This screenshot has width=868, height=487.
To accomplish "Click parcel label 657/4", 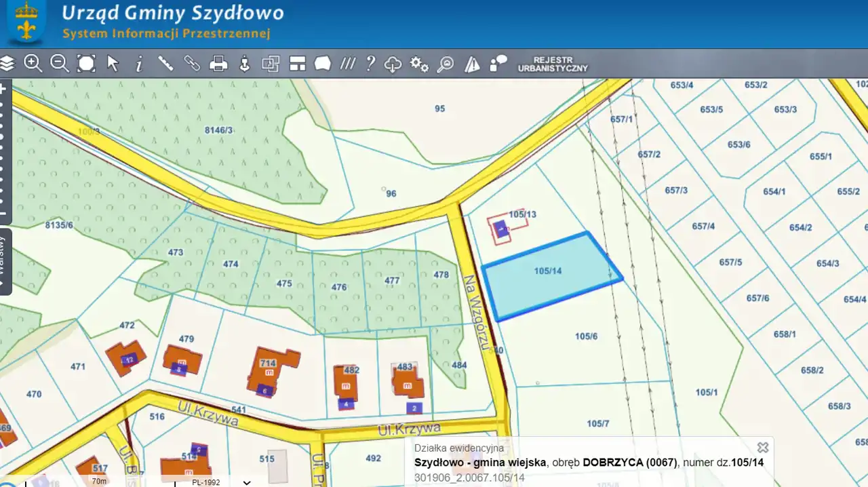I will point(703,226).
